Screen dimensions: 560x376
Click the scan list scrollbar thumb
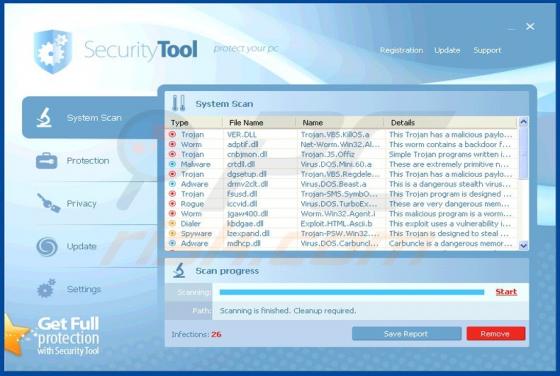coord(524,154)
